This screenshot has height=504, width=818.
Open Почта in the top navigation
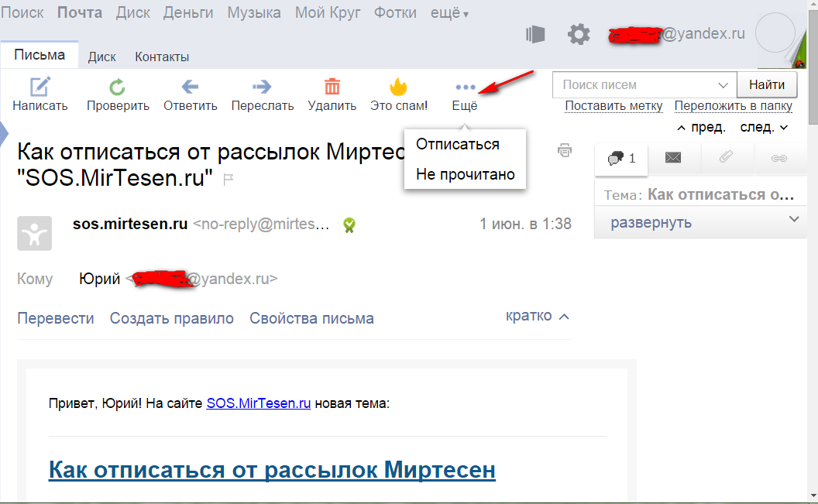click(80, 12)
